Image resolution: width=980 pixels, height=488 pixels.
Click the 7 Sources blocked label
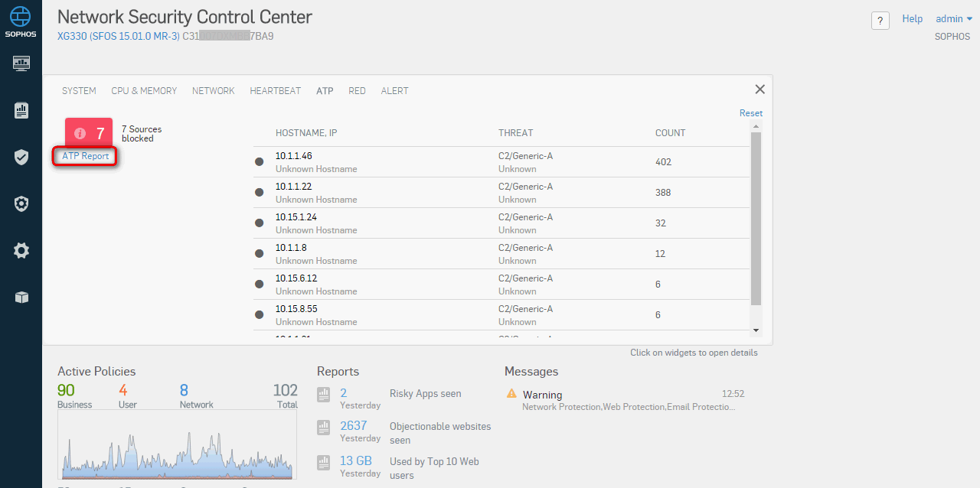click(x=142, y=134)
